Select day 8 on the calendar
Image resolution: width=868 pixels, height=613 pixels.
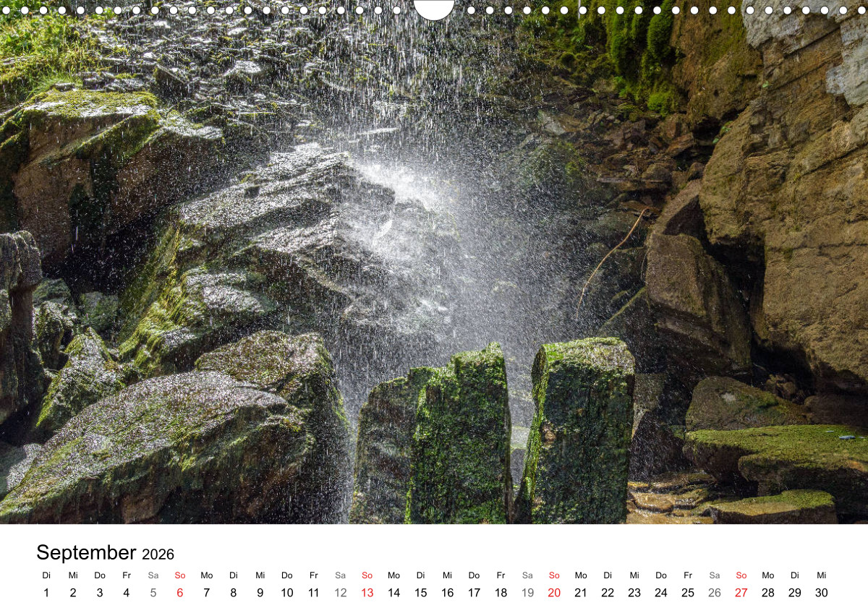(234, 593)
